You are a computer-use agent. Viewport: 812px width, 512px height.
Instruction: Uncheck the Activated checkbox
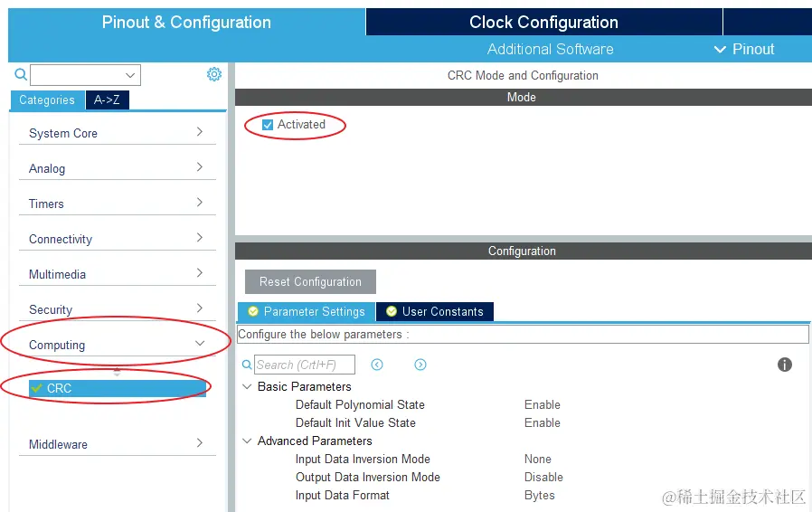point(268,125)
